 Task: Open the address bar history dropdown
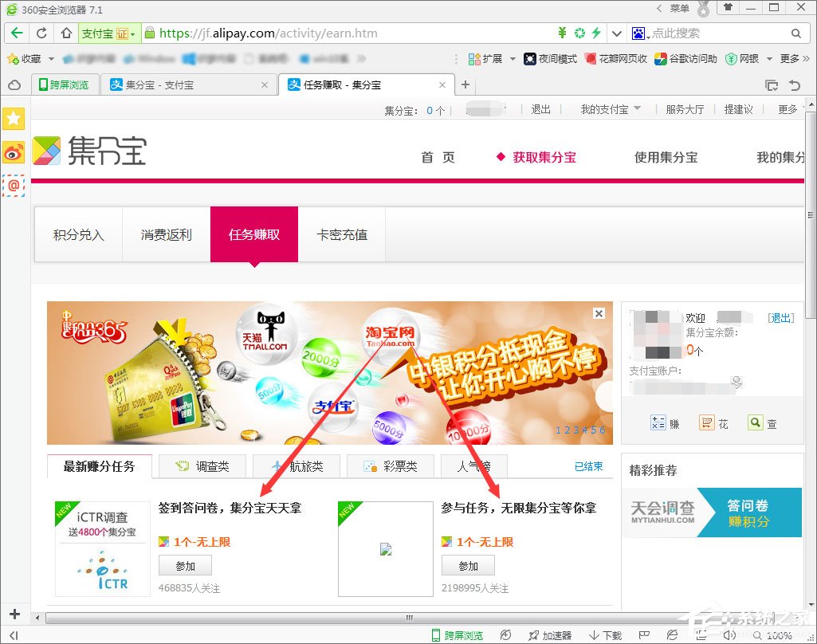pos(616,33)
